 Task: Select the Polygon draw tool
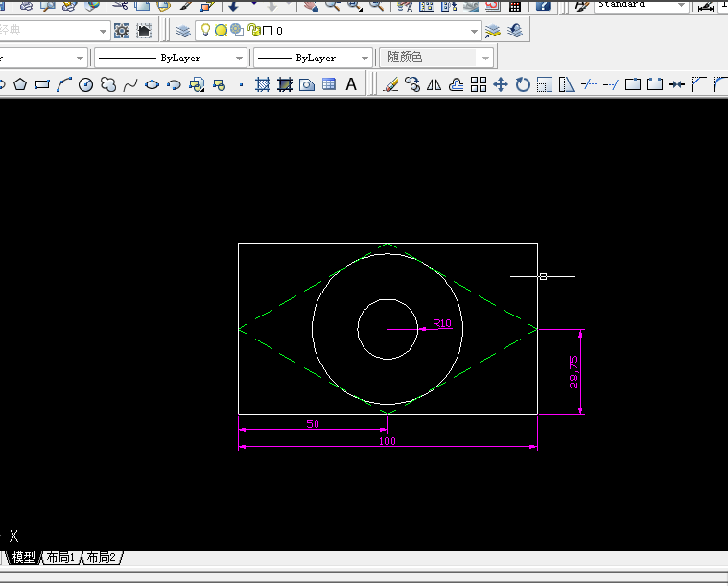(x=19, y=84)
